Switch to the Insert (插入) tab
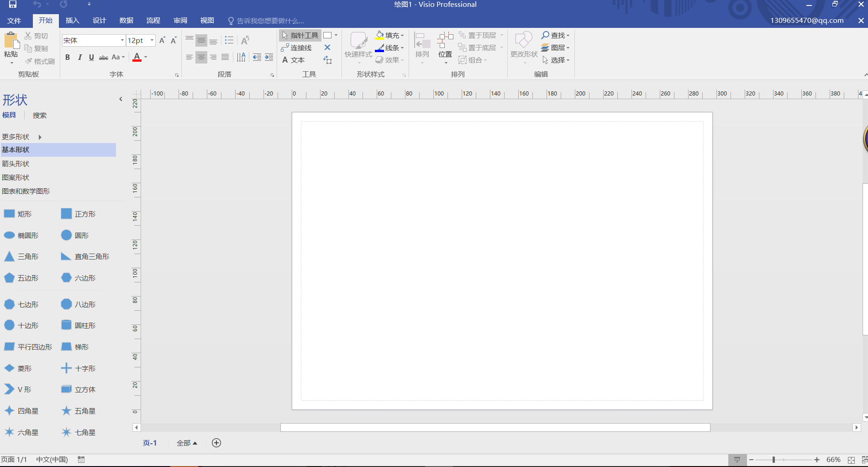The image size is (868, 467). [x=72, y=21]
